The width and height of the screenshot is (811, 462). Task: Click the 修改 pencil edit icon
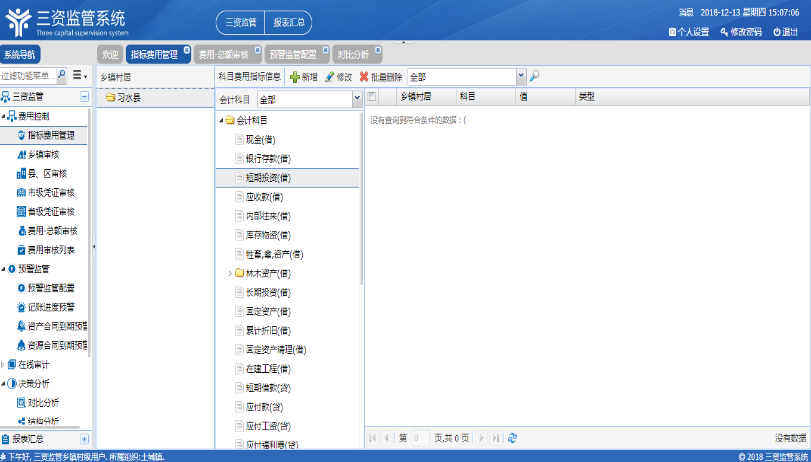pos(330,76)
